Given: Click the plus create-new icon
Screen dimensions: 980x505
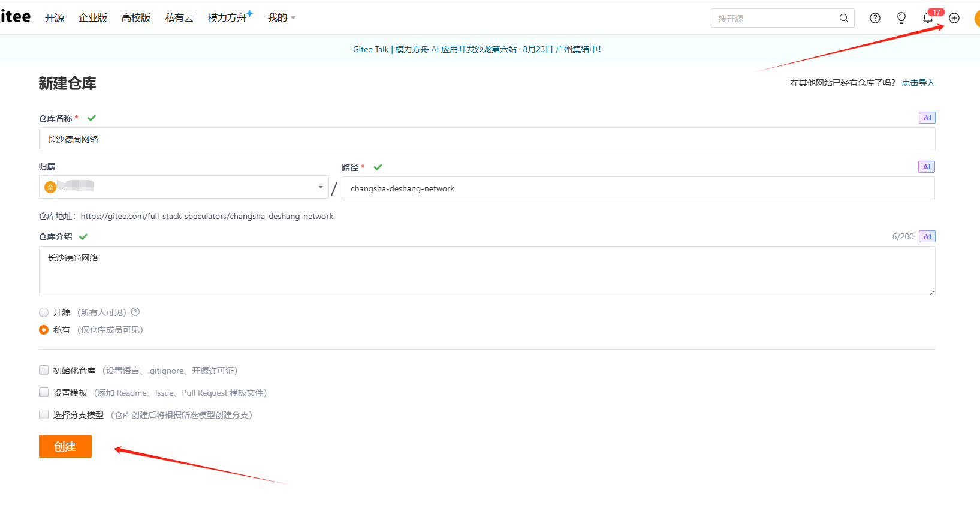Looking at the screenshot, I should click(954, 18).
